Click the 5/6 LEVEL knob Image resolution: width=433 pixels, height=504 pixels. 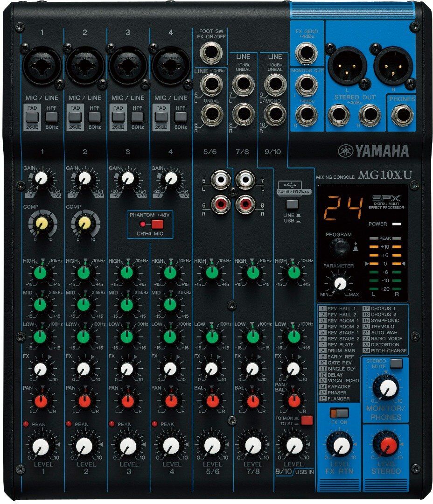click(212, 446)
